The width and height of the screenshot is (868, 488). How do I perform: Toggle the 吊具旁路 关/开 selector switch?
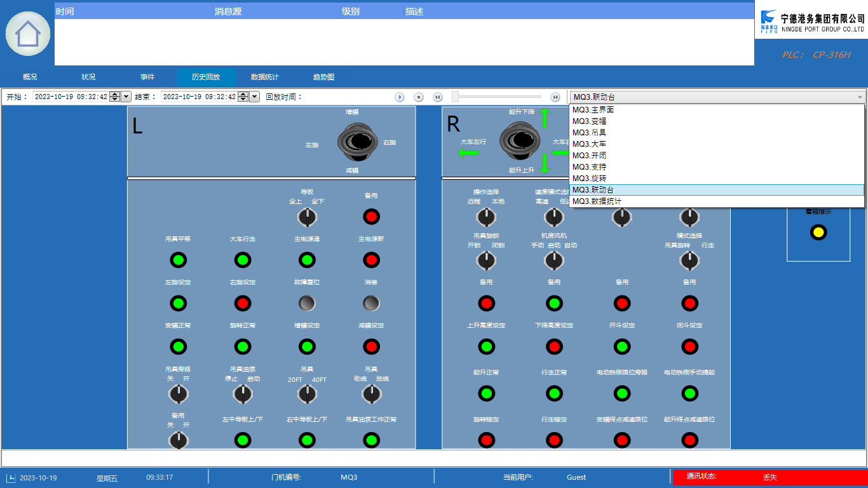178,395
